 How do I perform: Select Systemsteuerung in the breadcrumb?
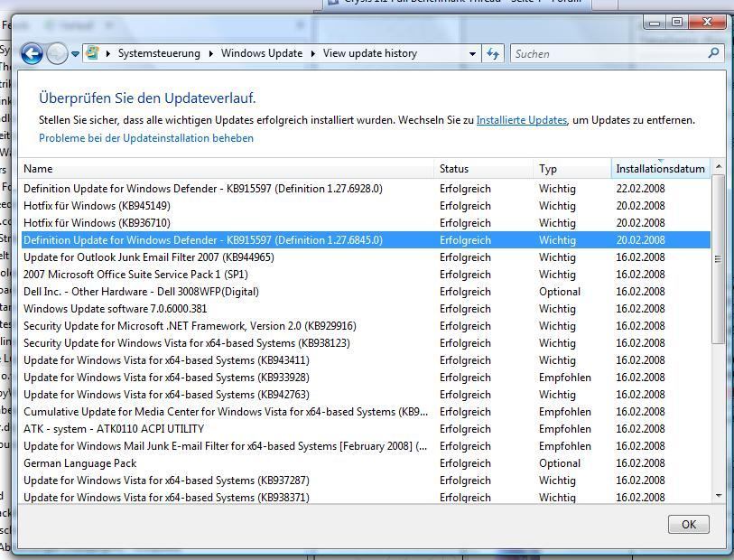pyautogui.click(x=159, y=53)
